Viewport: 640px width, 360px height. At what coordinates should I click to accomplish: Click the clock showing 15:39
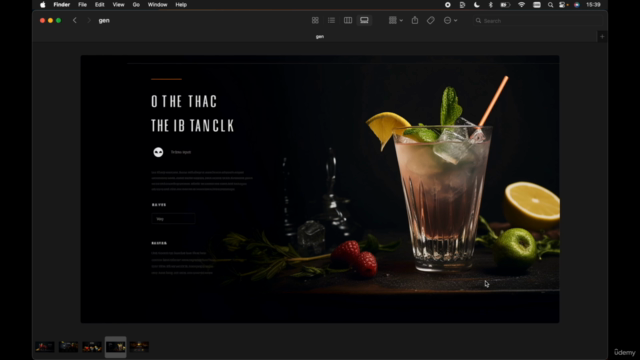[x=593, y=5]
